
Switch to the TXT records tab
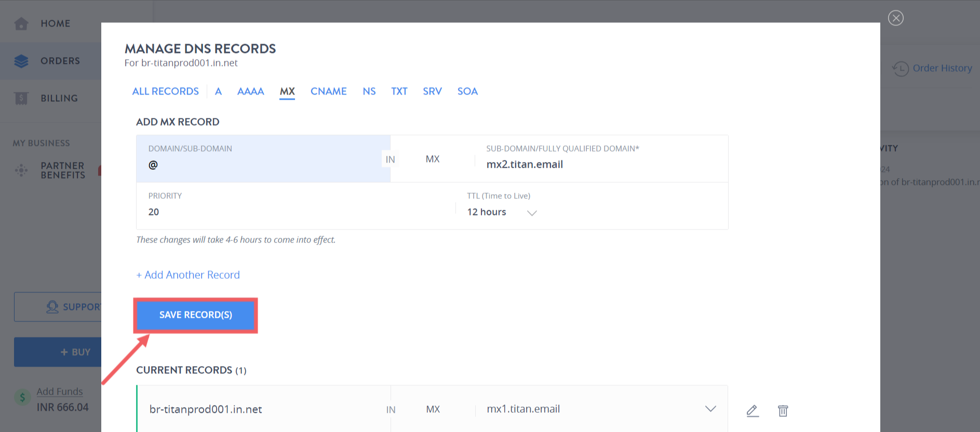click(x=399, y=91)
